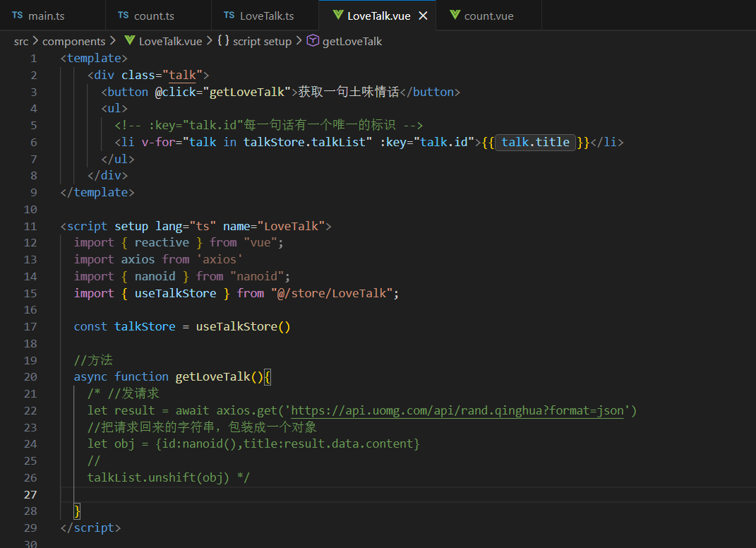Click TS icon on LoveTalk.ts tab

pyautogui.click(x=229, y=16)
